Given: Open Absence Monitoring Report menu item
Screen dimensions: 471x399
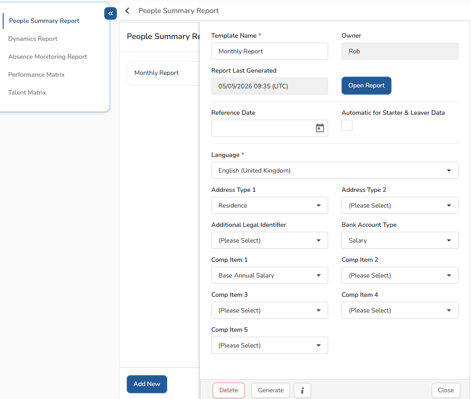Looking at the screenshot, I should tap(47, 57).
